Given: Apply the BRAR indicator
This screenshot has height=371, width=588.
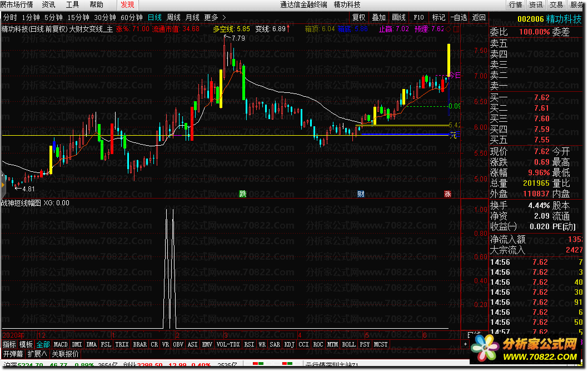Looking at the screenshot, I should (x=140, y=344).
